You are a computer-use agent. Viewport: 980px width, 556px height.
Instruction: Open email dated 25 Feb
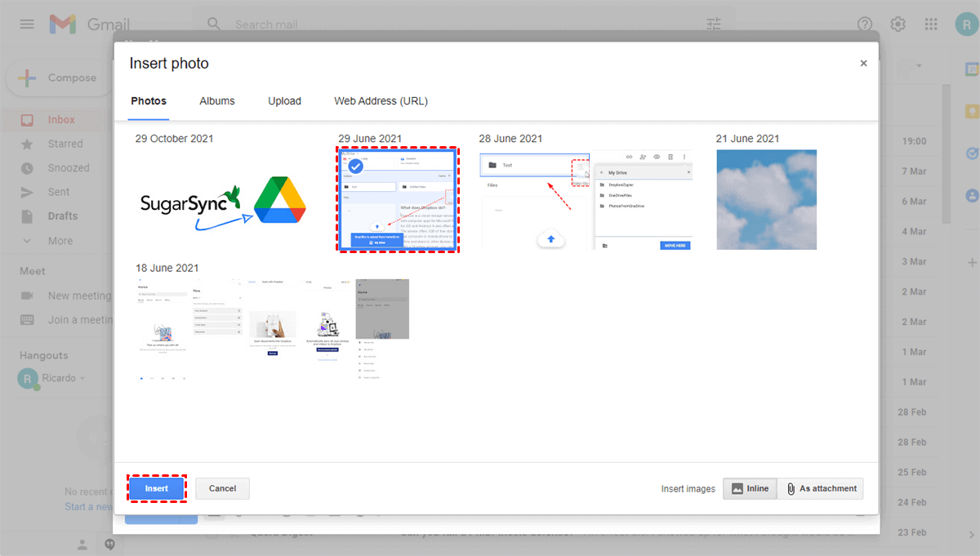pos(912,472)
